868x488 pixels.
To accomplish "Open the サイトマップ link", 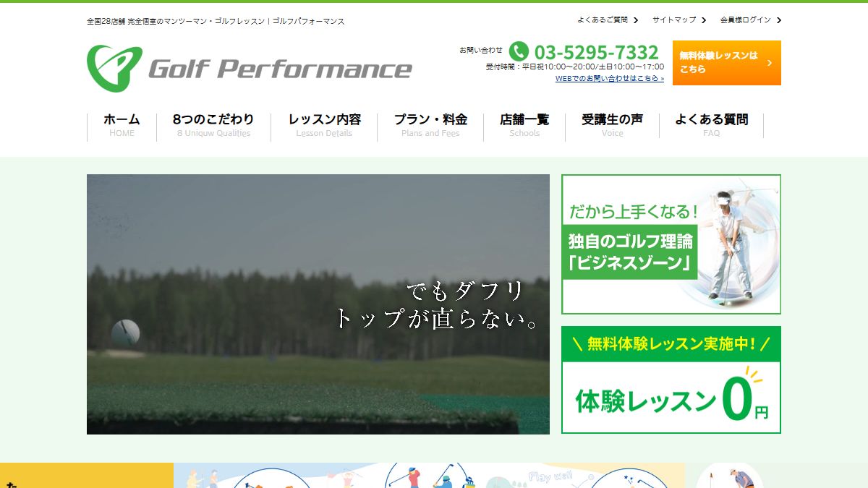I will 674,20.
